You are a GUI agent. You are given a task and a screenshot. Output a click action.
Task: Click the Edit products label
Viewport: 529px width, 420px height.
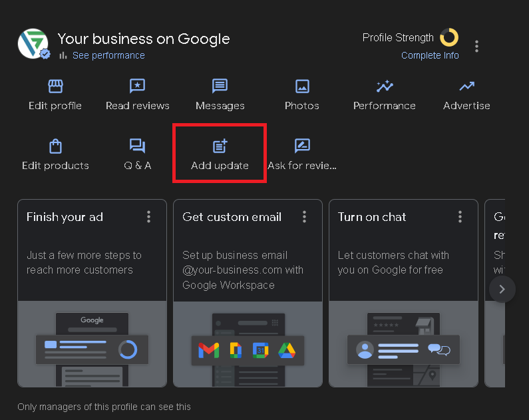(55, 166)
